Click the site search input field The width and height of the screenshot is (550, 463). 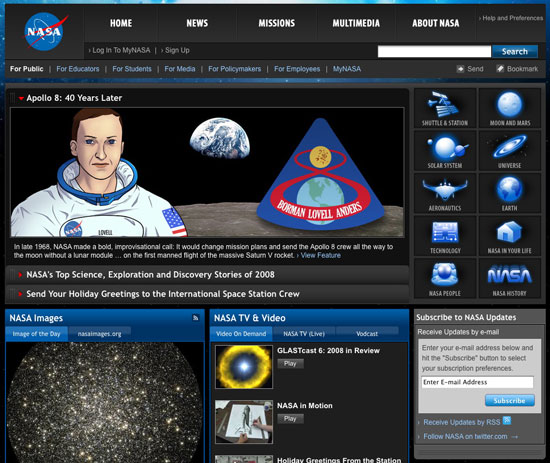[x=434, y=52]
